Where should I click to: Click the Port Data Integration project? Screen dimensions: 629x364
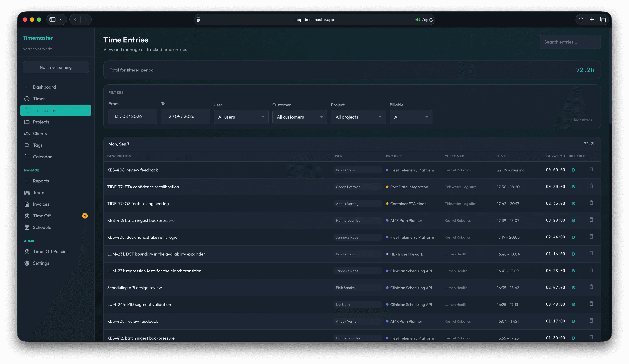point(409,187)
